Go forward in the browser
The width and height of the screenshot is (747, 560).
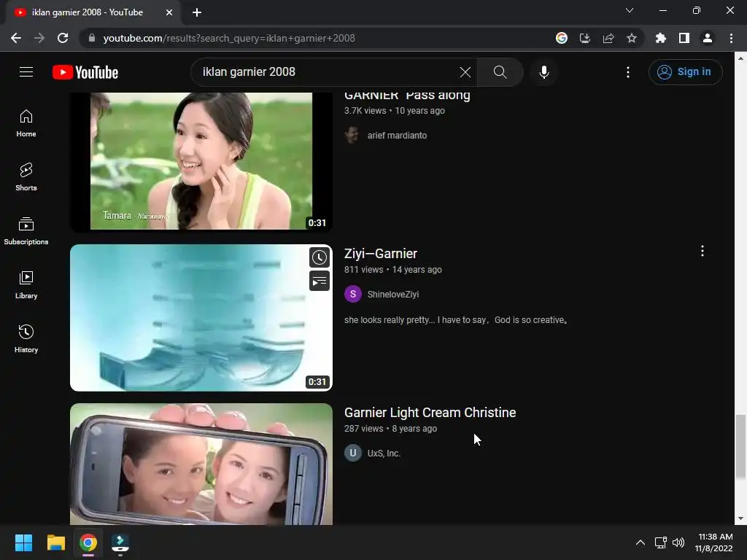click(39, 38)
